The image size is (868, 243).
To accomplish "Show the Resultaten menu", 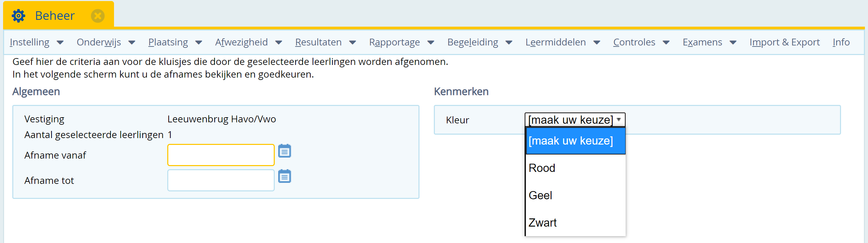I will click(x=326, y=42).
